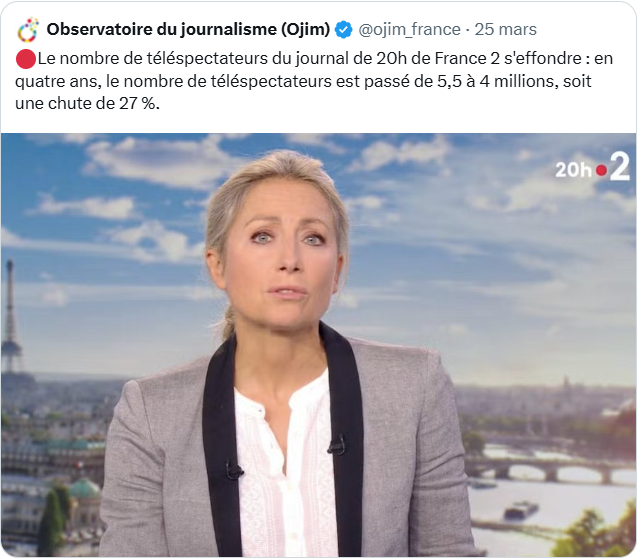Click the green dome building in the photo
The image size is (639, 558).
(84, 490)
